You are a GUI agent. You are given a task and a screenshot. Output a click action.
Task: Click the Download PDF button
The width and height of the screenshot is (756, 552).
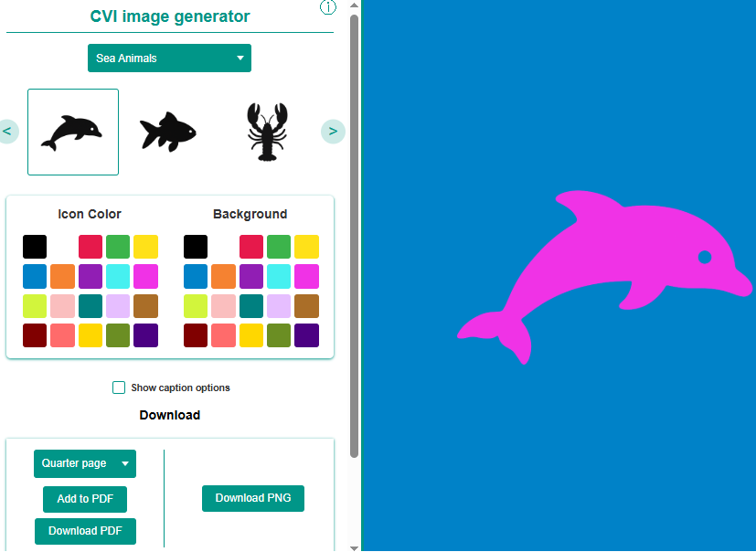(x=85, y=531)
